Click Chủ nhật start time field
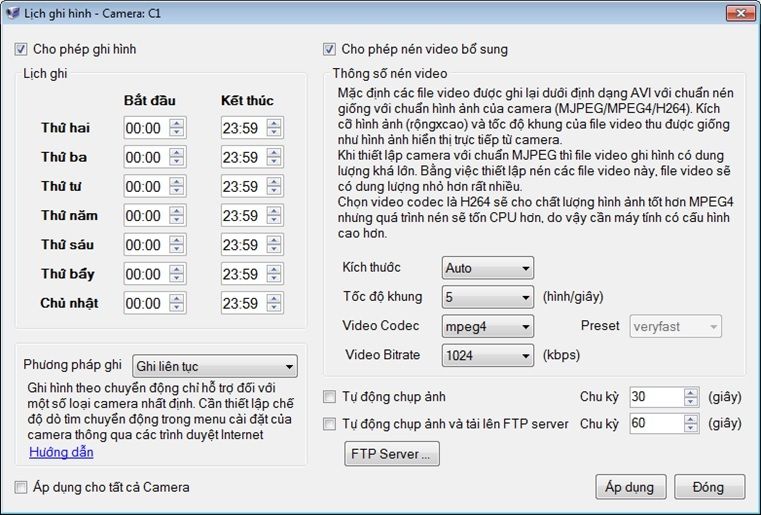The image size is (761, 515). [155, 303]
